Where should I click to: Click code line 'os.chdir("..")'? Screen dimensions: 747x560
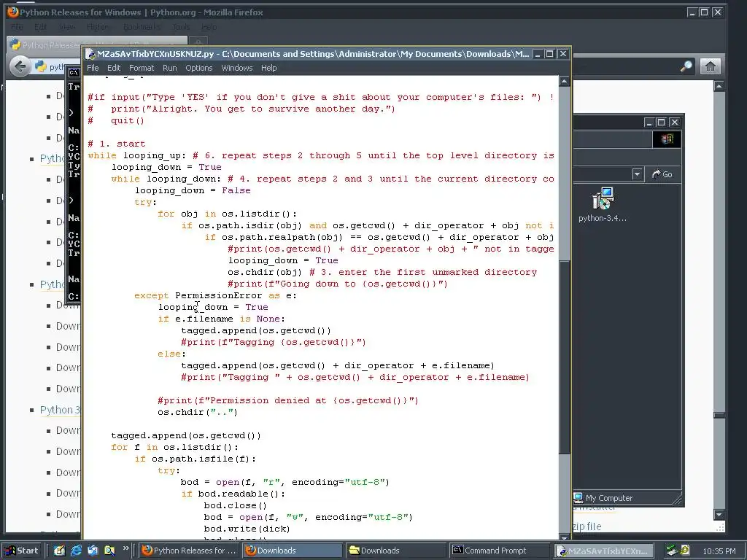click(198, 413)
